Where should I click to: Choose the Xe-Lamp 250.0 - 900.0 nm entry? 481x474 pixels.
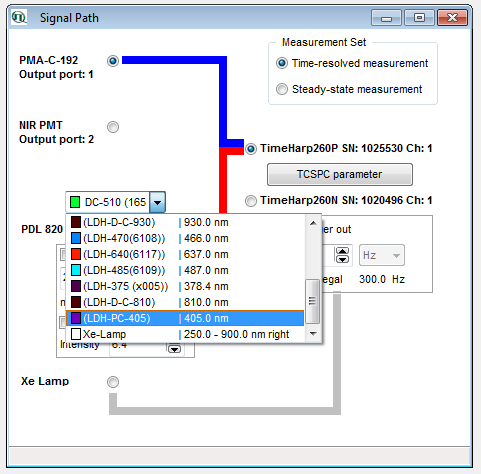click(185, 334)
